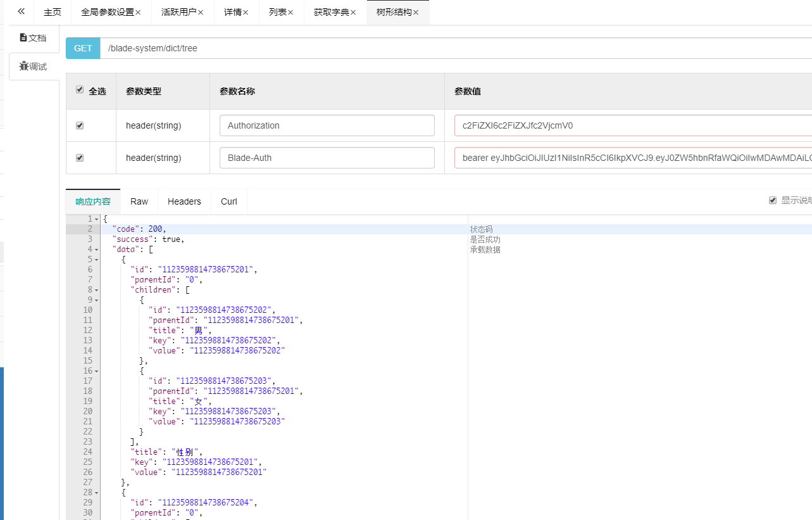Click the "success": true line

coord(148,239)
